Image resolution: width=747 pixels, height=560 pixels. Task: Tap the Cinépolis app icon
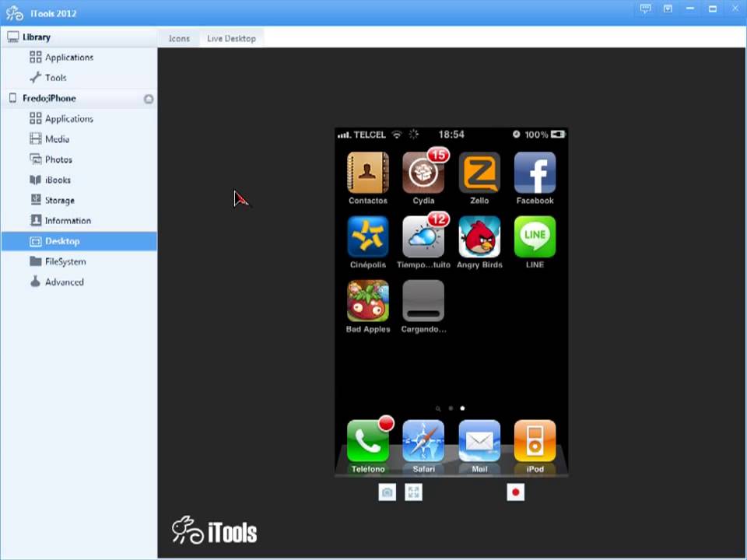click(368, 236)
